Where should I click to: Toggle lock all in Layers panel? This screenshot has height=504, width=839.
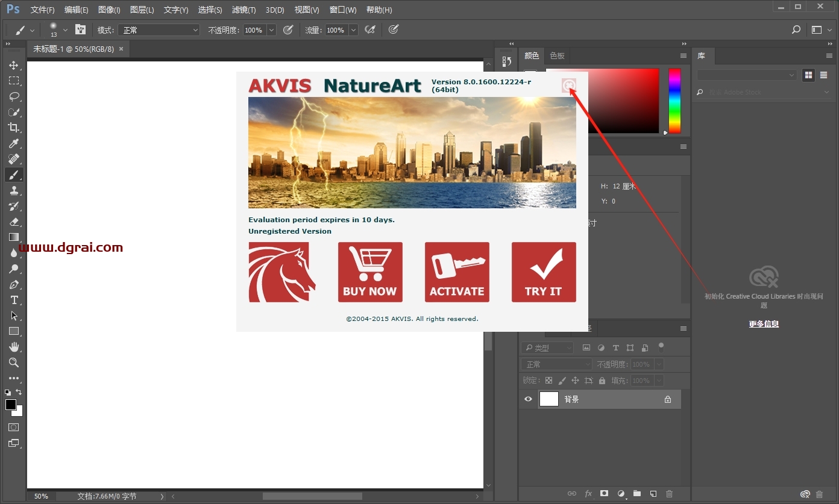(602, 381)
